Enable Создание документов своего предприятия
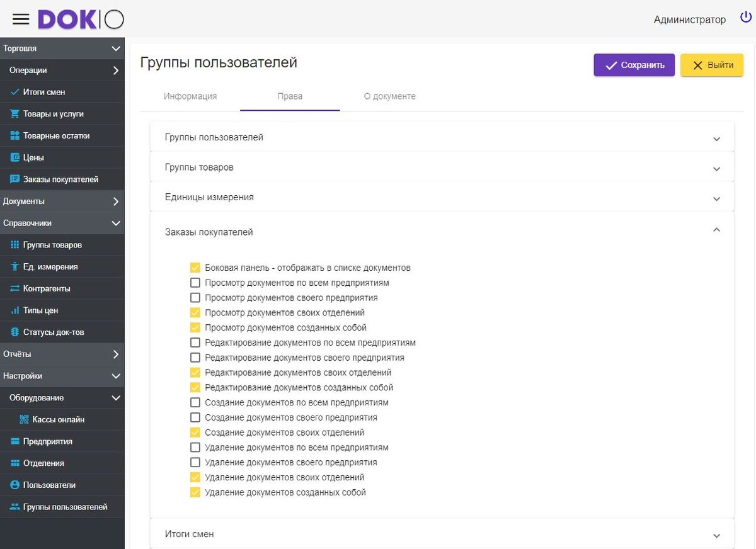756x549 pixels. [195, 417]
